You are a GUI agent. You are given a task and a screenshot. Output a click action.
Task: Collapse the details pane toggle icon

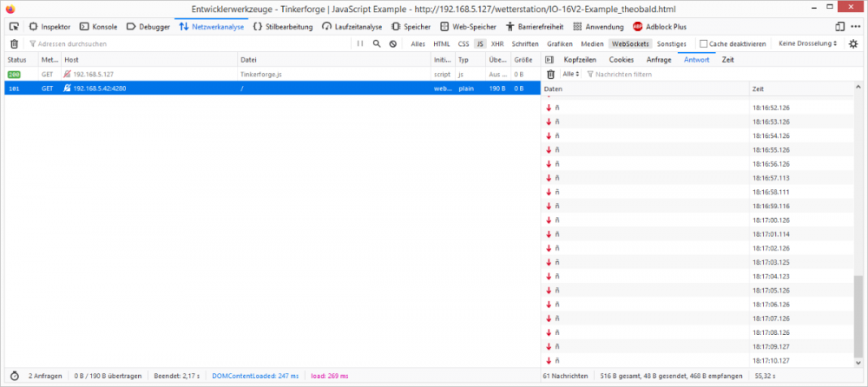coord(549,59)
